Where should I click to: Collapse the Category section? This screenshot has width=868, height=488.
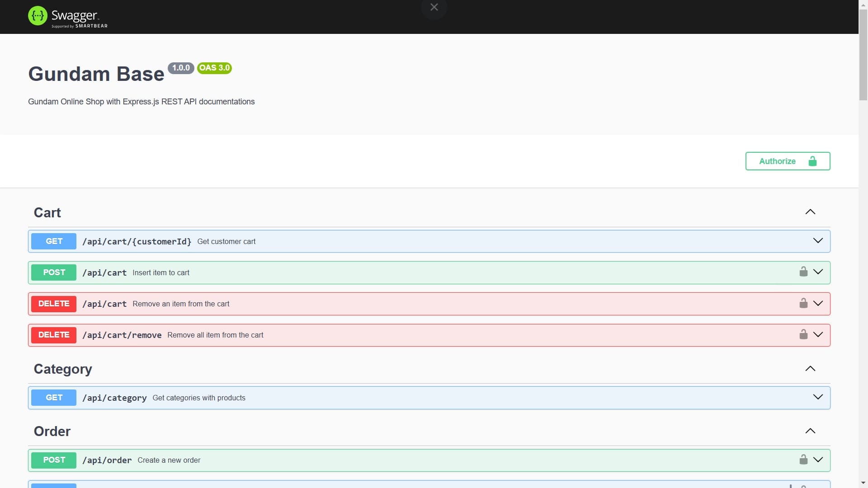point(810,369)
